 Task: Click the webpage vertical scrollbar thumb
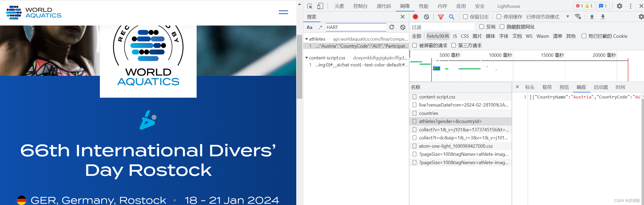pos(300,67)
